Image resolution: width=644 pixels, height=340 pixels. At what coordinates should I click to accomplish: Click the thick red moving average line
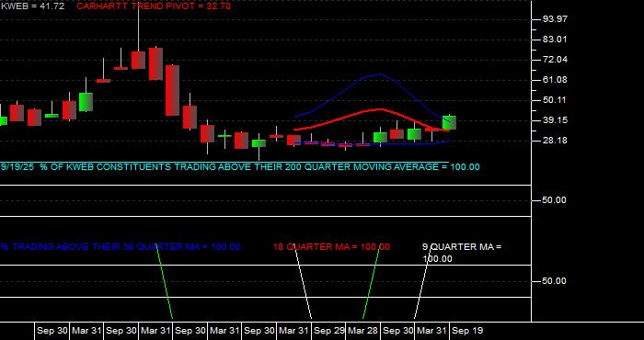click(x=380, y=109)
